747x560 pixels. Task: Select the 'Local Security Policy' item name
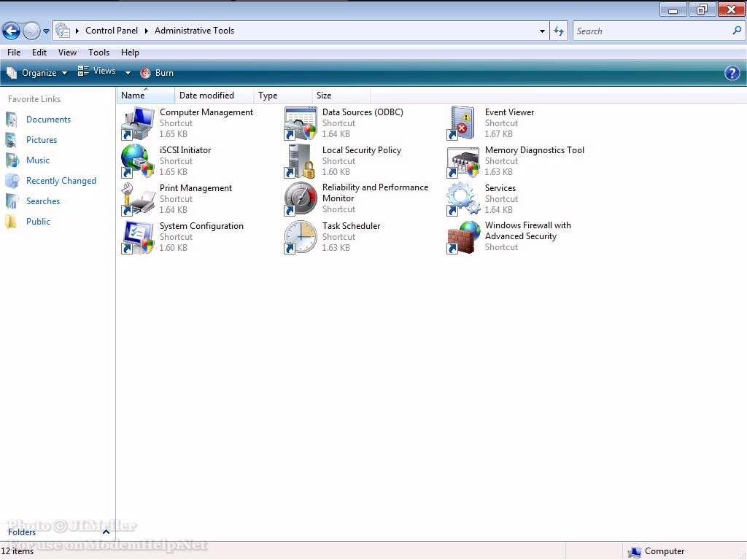pyautogui.click(x=362, y=150)
